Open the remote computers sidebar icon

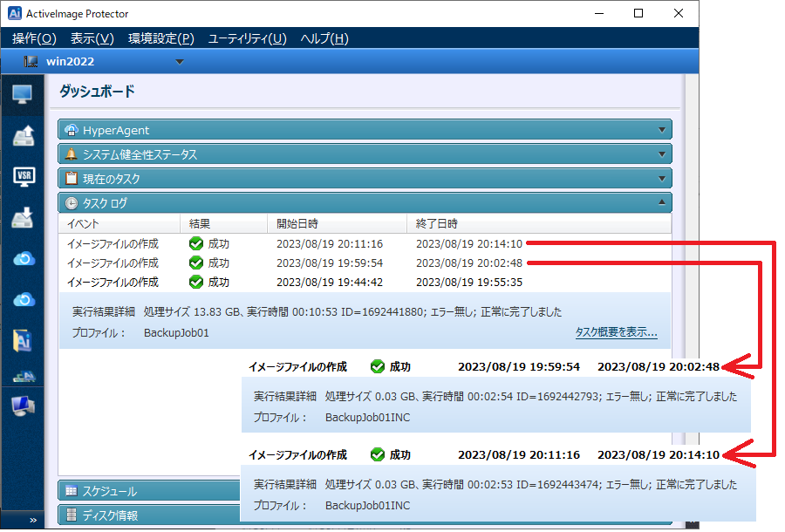23,406
